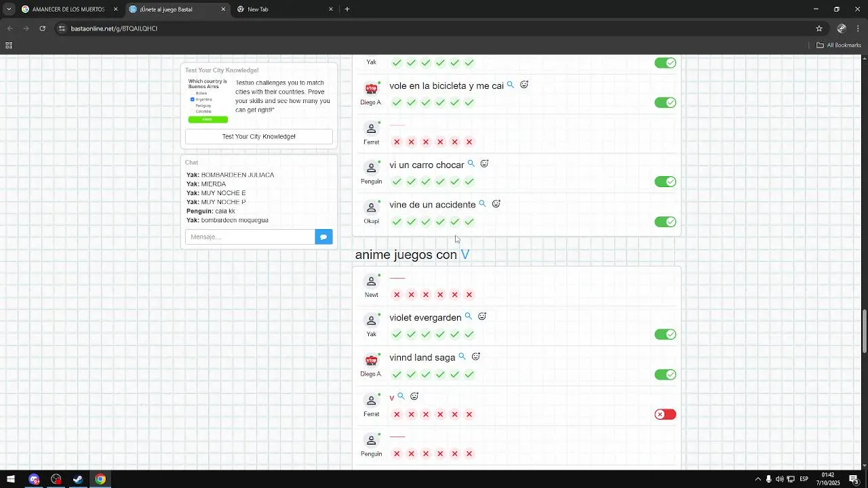Screen dimensions: 868x488
Task: Toggle approval for 'vole en la bicicleta y me cai'
Action: [665, 102]
